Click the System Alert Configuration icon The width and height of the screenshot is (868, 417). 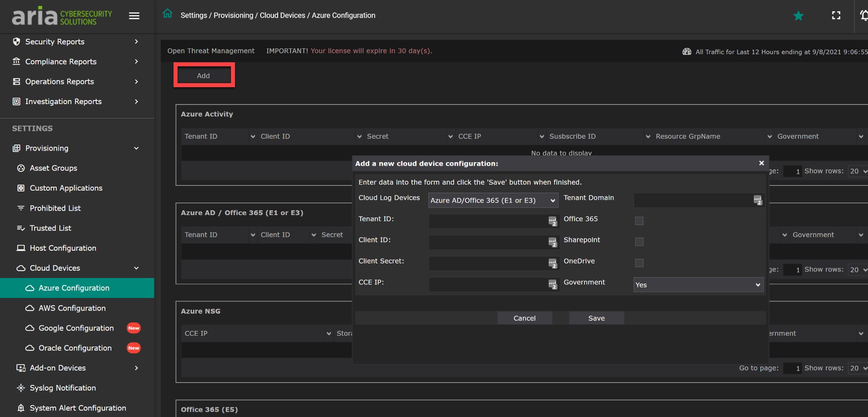21,408
